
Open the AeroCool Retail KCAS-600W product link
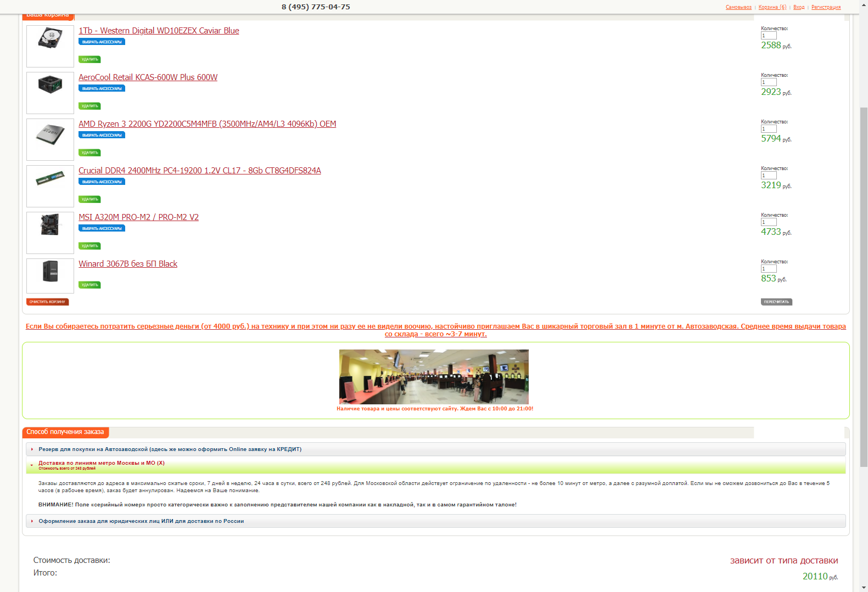148,77
